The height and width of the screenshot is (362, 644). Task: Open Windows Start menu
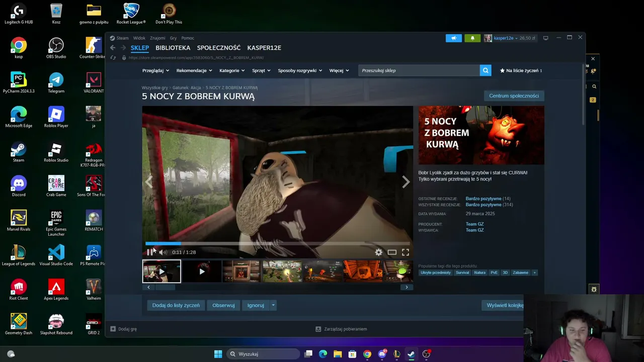[x=218, y=354]
